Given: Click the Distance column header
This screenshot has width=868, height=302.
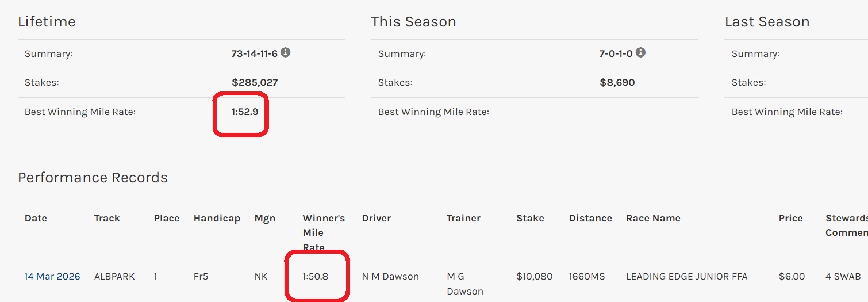Looking at the screenshot, I should click(590, 219).
